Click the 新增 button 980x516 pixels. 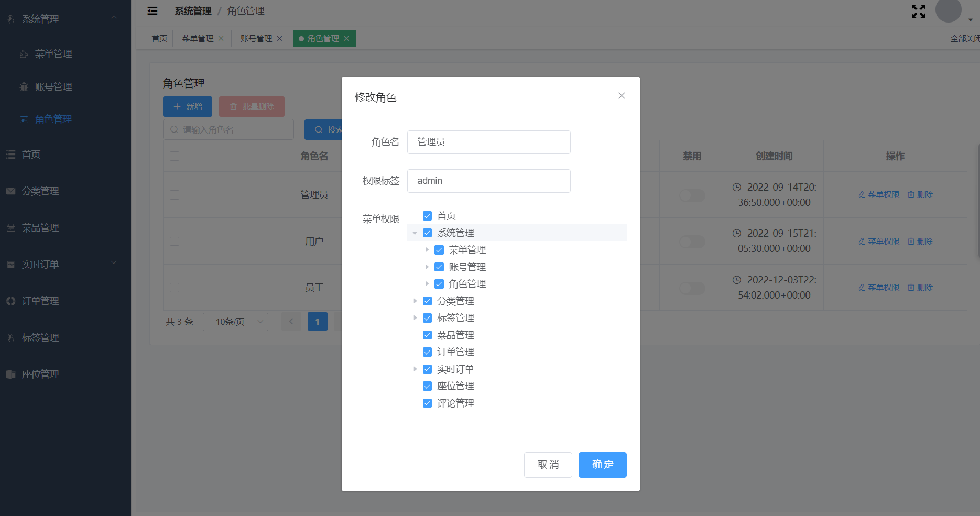click(x=188, y=107)
